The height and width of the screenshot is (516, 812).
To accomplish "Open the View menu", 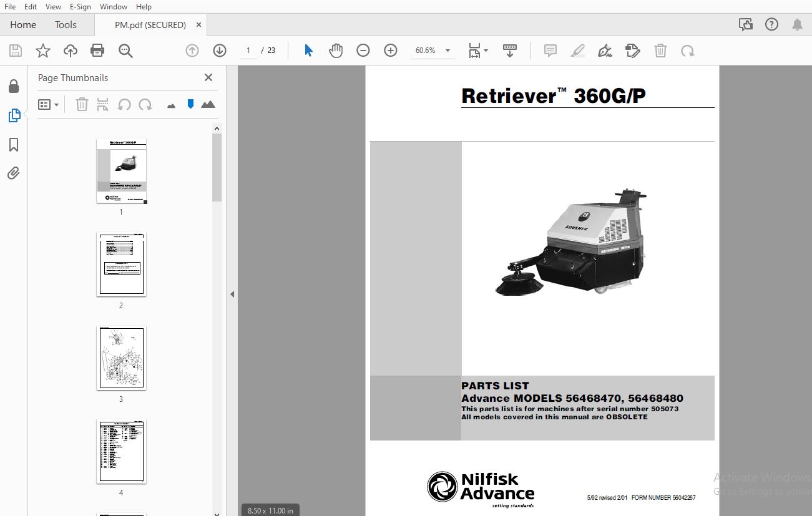I will pyautogui.click(x=53, y=6).
